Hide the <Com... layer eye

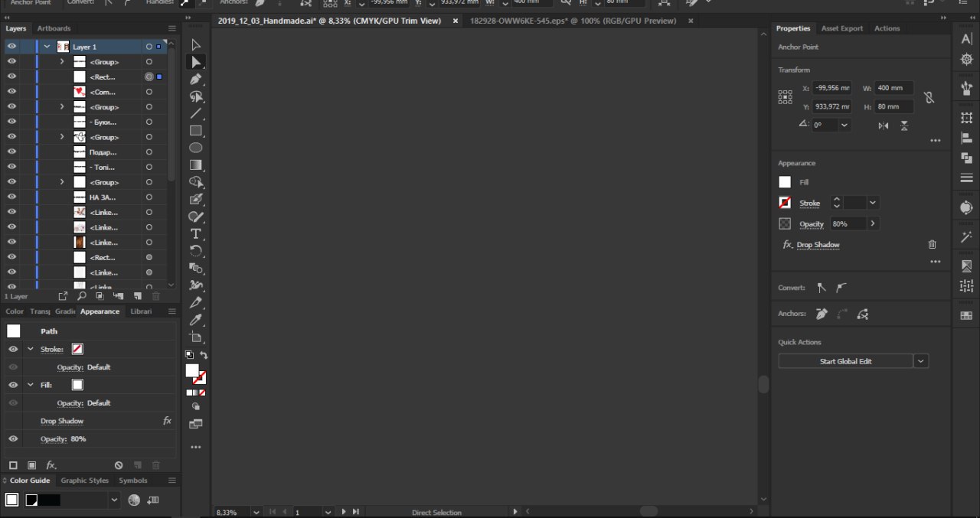[11, 92]
